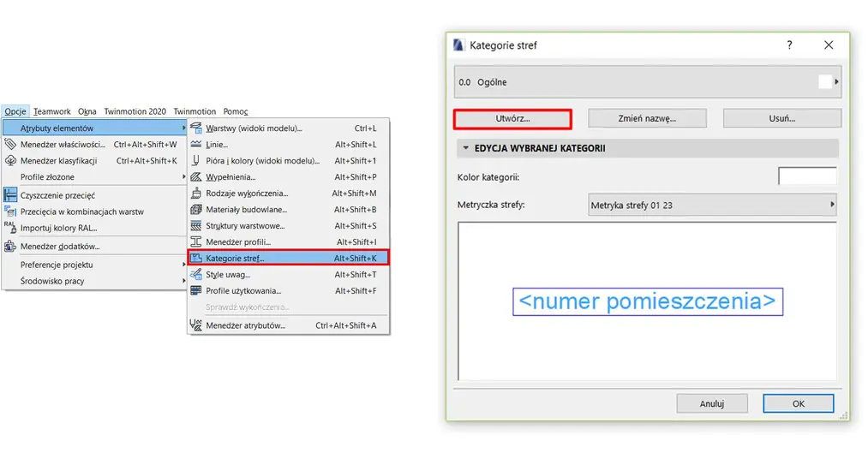868x453 pixels.
Task: Click the white swatch in the Ogólne row
Action: pos(825,82)
